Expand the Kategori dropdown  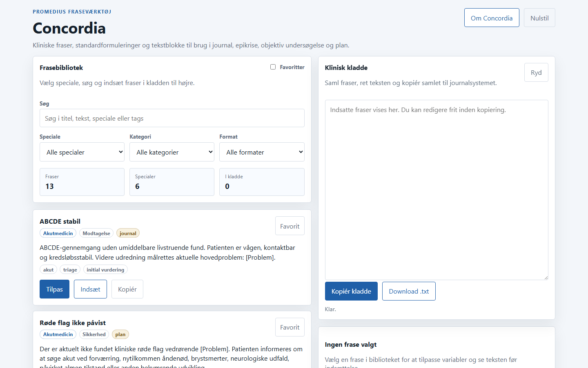pos(172,152)
